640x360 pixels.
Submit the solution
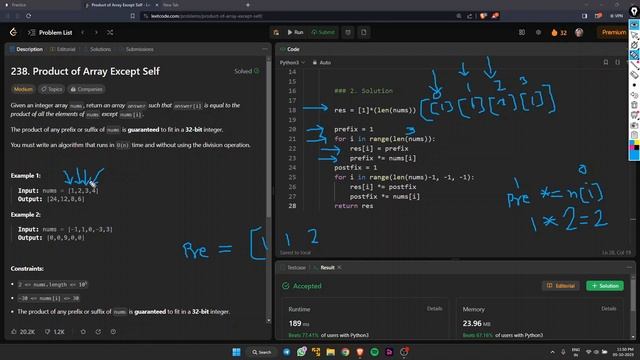coord(323,32)
